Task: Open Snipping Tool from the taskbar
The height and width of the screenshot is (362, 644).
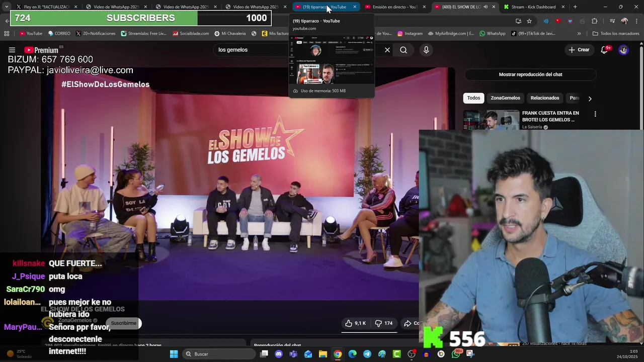Action: (470, 354)
